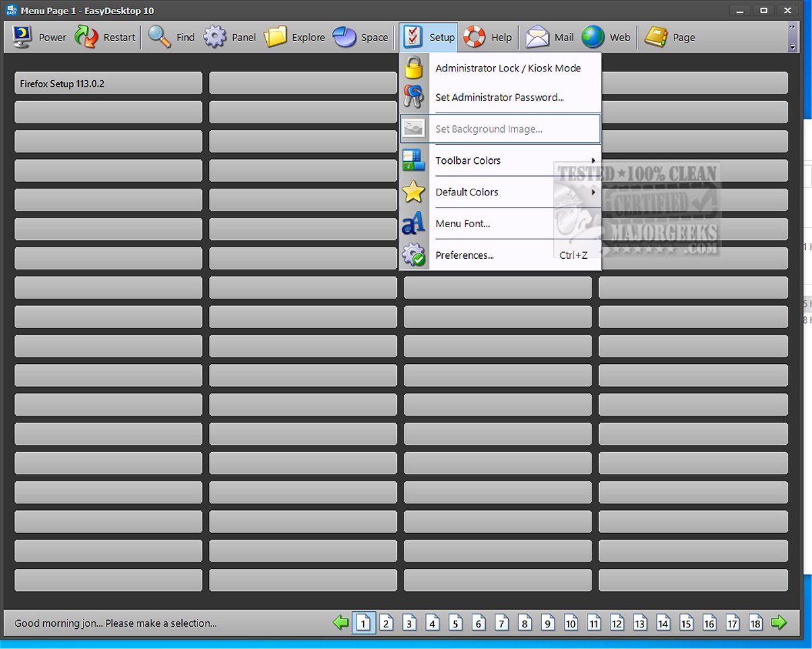Switch to page 6
Image resolution: width=812 pixels, height=649 pixels.
[478, 623]
